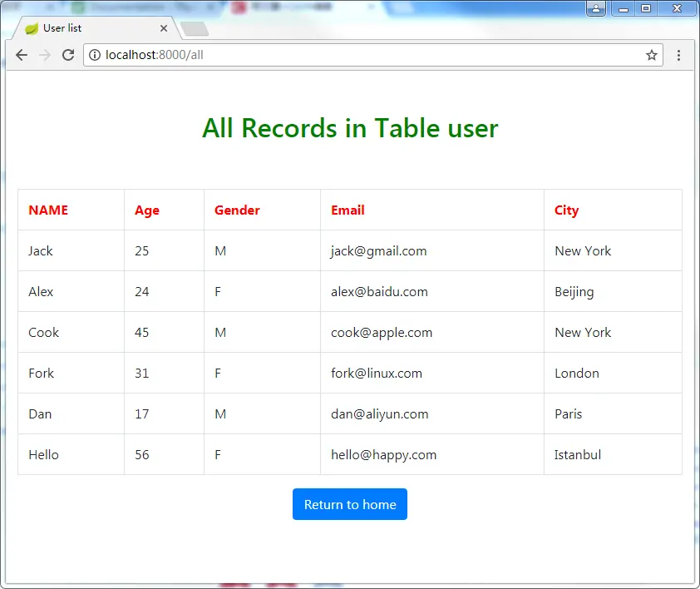
Task: Click the Return to home button
Action: tap(350, 504)
